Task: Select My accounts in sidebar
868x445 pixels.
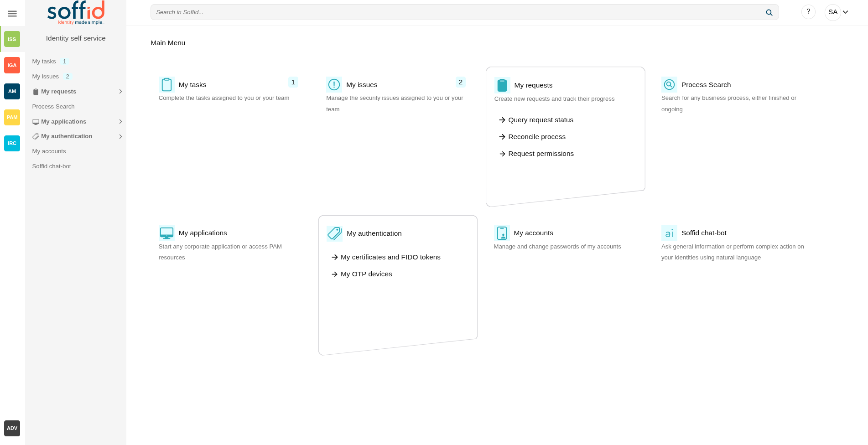Action: 49,151
